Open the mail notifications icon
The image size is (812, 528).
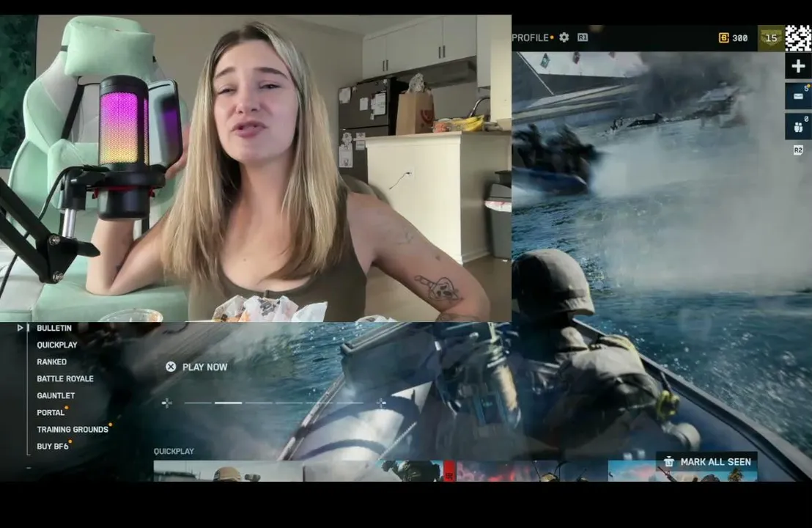coord(798,96)
